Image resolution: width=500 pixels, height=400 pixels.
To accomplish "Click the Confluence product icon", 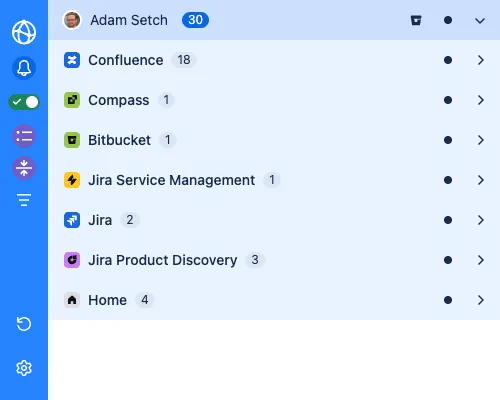I will 72,60.
